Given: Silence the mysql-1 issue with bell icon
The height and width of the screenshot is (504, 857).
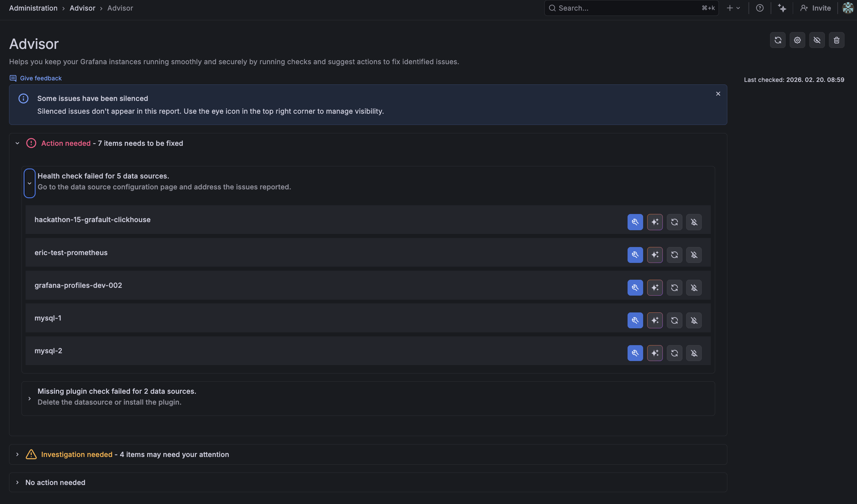Looking at the screenshot, I should [694, 321].
